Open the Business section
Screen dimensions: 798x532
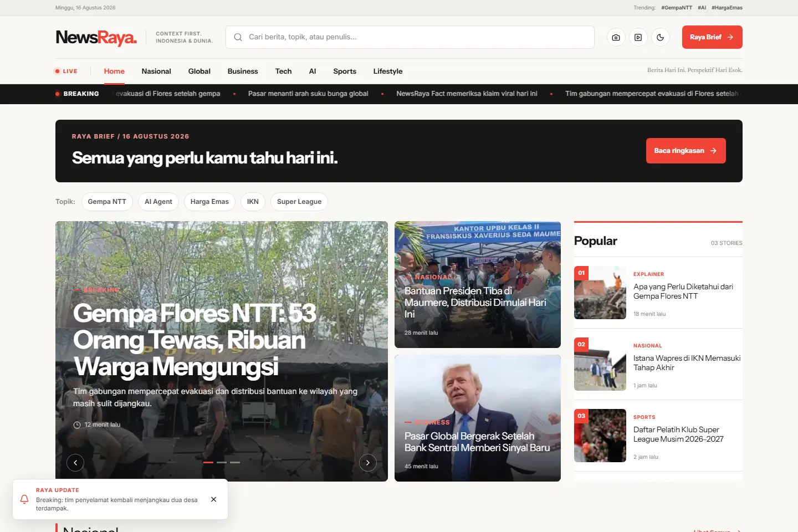[x=243, y=71]
